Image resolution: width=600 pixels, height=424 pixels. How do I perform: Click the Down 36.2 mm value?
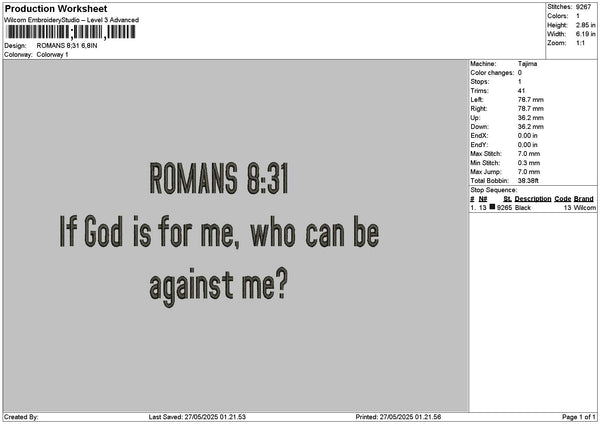(x=530, y=127)
